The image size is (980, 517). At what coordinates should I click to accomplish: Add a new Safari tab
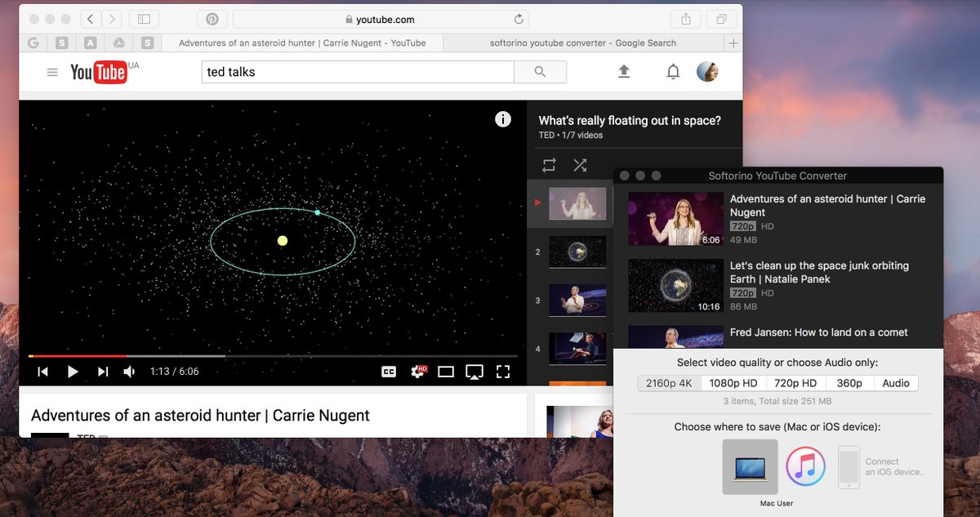tap(733, 42)
